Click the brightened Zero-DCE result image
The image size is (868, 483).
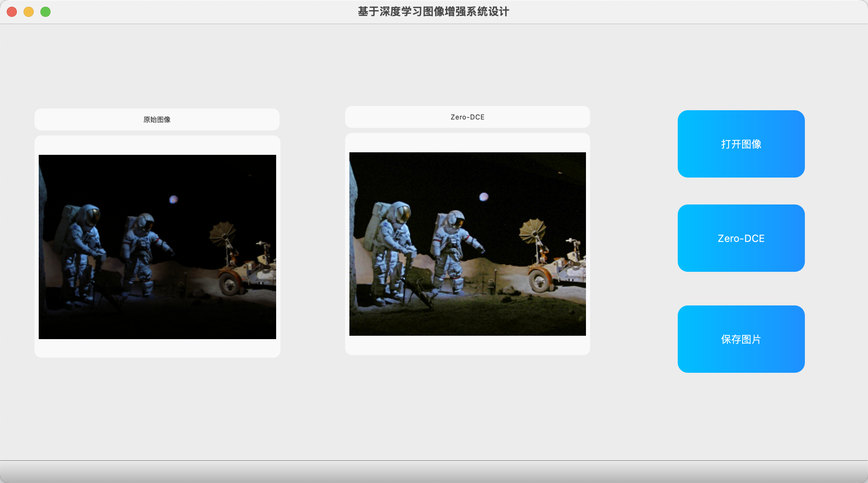(467, 244)
